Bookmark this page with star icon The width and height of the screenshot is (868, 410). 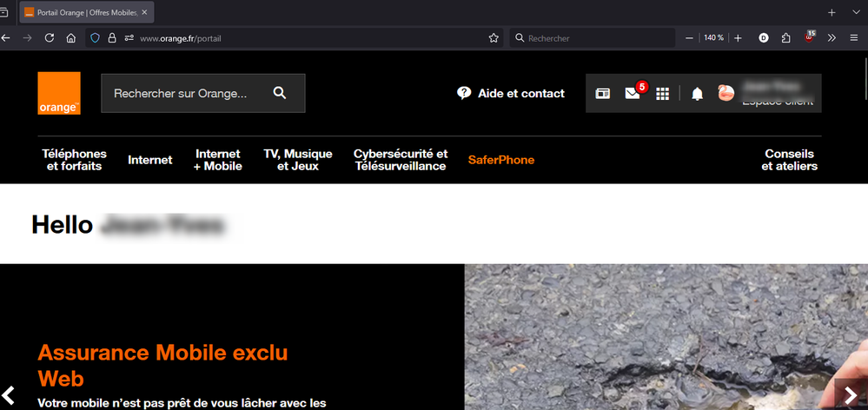[x=494, y=38]
